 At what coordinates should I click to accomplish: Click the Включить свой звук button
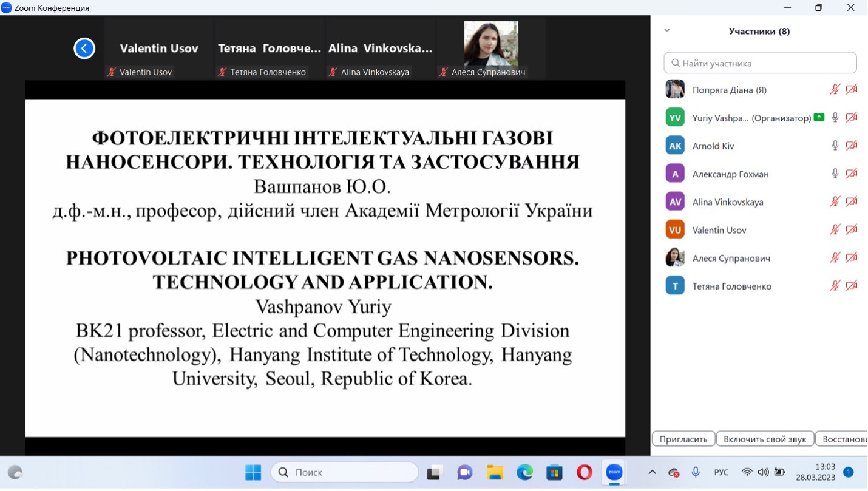764,439
